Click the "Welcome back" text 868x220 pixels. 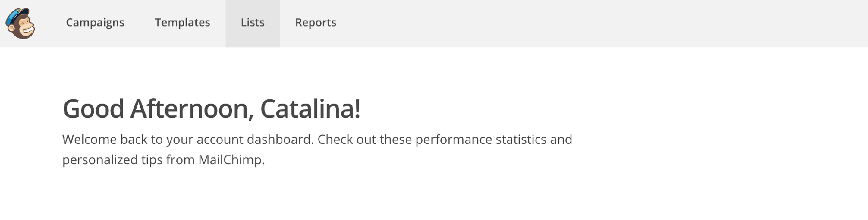pos(104,140)
